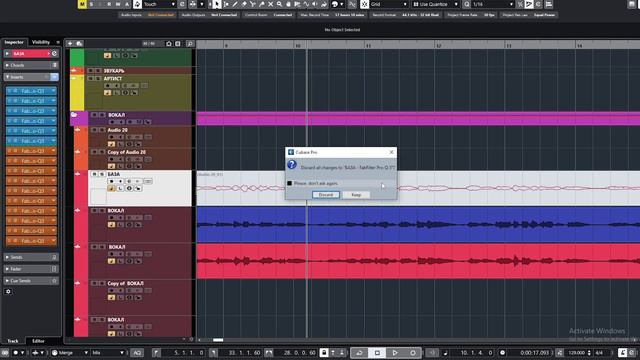Click the AQ auto quantize button

click(x=137, y=353)
